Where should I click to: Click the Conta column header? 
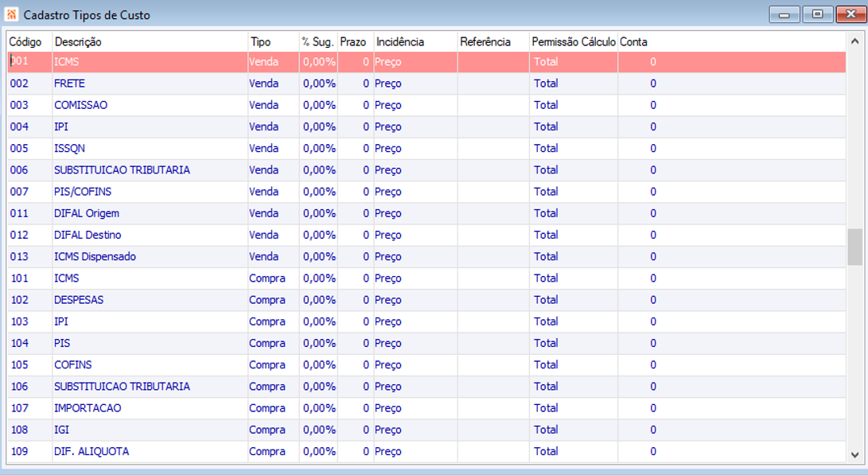(633, 41)
